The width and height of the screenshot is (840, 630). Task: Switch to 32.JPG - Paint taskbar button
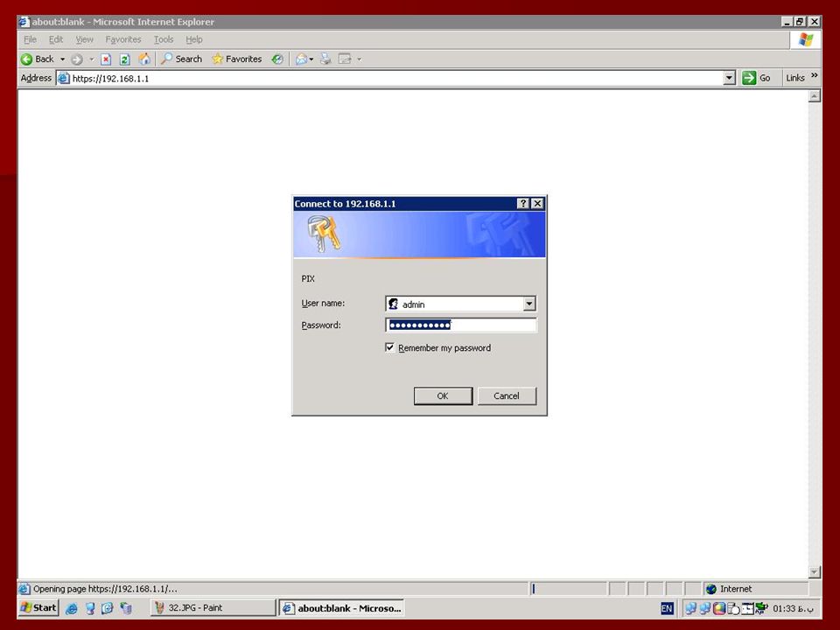pos(213,607)
